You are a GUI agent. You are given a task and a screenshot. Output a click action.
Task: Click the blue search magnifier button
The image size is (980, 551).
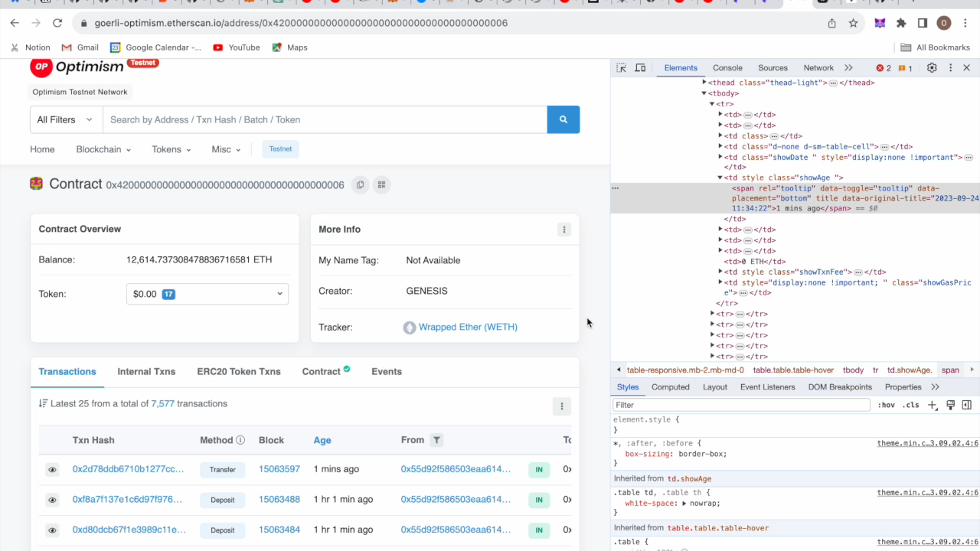[563, 119]
